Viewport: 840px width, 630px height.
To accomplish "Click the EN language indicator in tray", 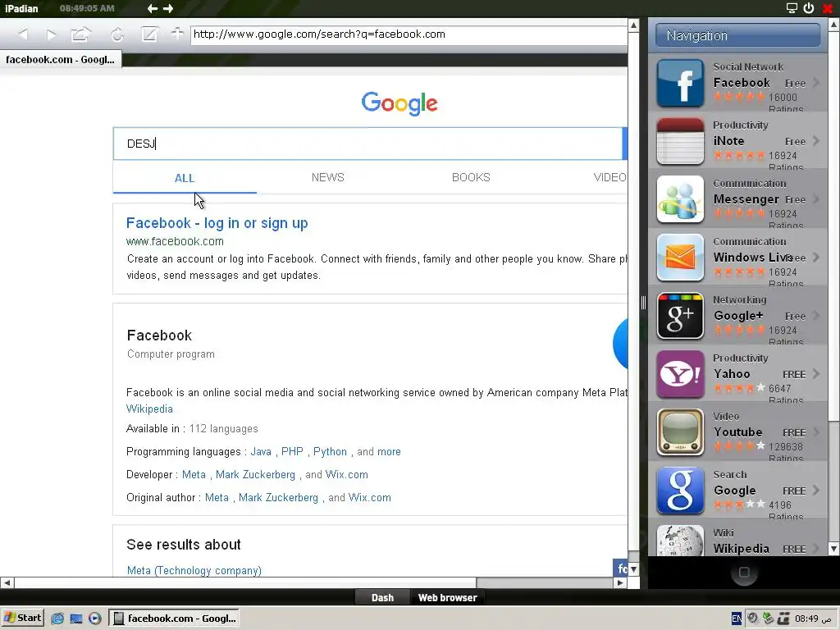I will tap(737, 619).
